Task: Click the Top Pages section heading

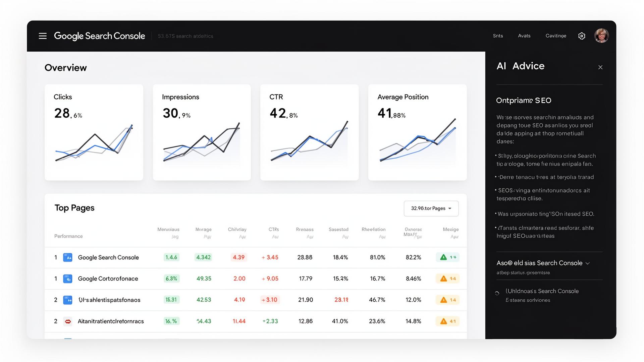Action: tap(74, 208)
